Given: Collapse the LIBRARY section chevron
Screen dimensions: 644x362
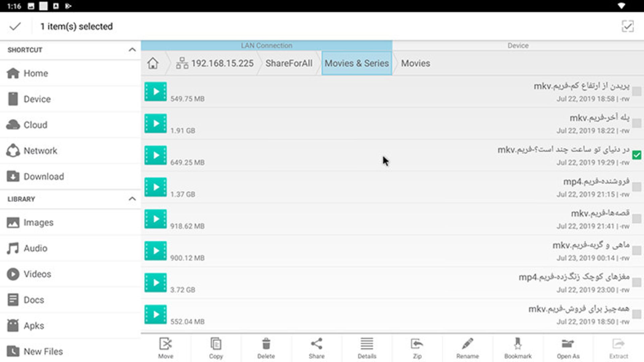Looking at the screenshot, I should 132,199.
